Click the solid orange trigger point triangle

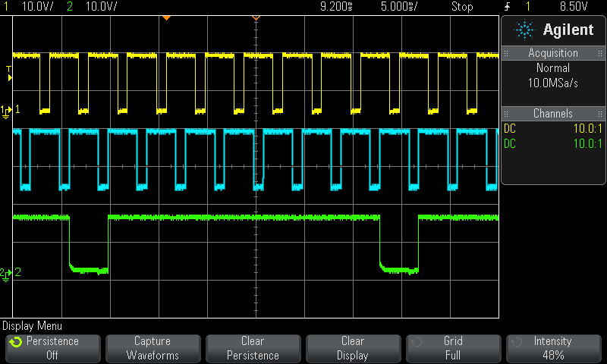tap(166, 17)
